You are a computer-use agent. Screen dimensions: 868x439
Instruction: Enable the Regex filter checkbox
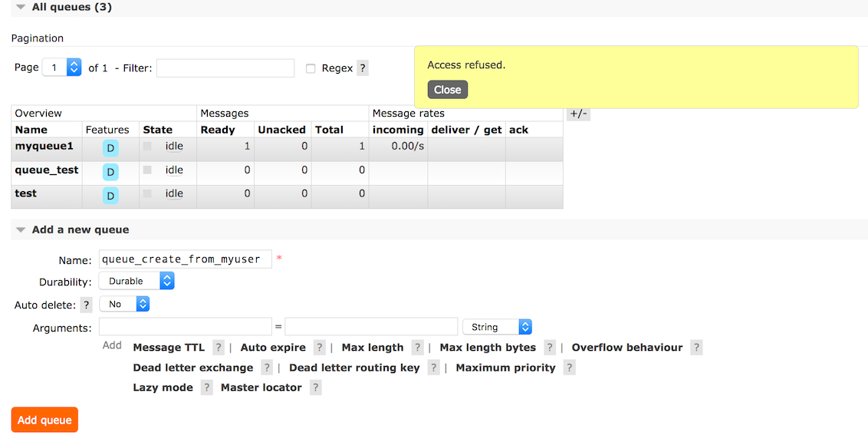pyautogui.click(x=311, y=68)
